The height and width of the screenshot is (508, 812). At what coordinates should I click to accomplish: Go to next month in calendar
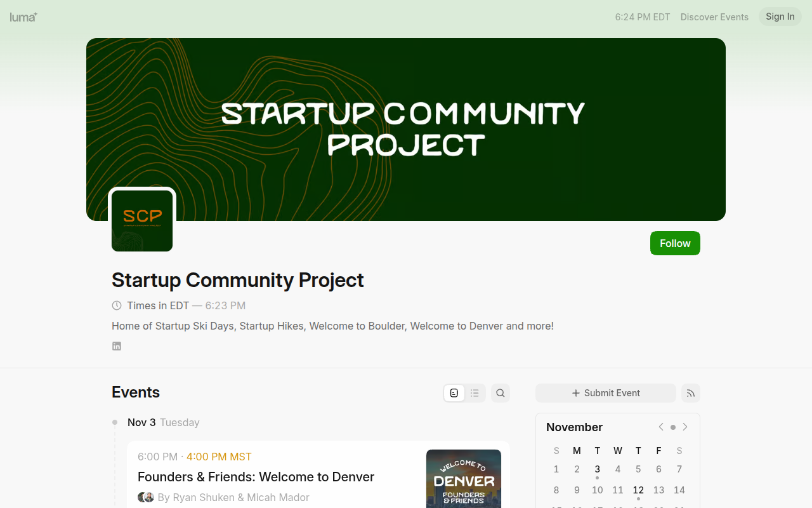(685, 427)
